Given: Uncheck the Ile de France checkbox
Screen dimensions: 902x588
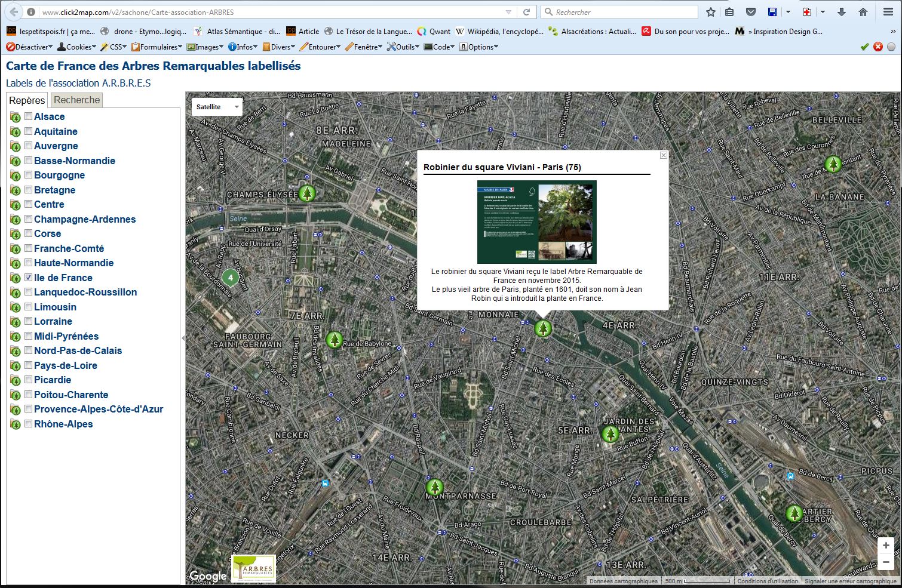Looking at the screenshot, I should tap(28, 278).
